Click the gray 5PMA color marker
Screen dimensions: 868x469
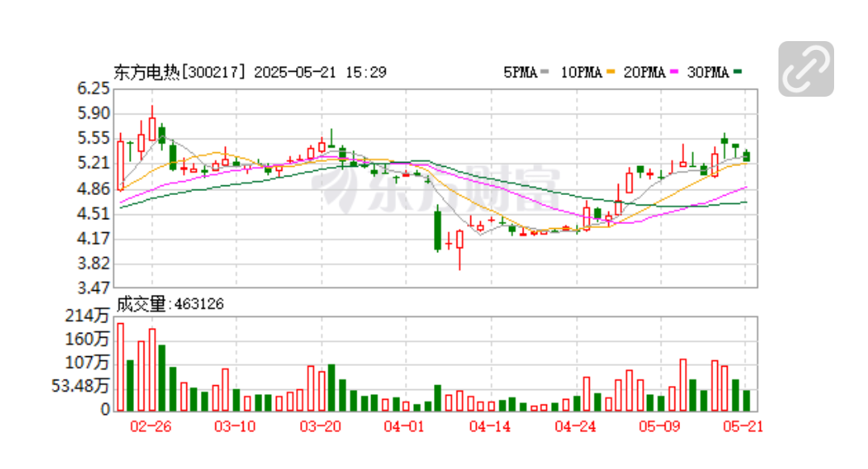pos(545,72)
